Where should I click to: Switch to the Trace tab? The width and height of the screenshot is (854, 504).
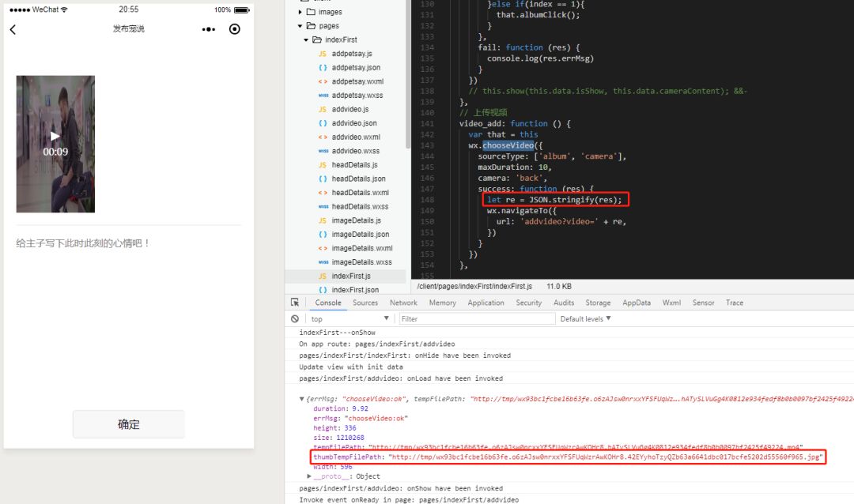[x=734, y=303]
